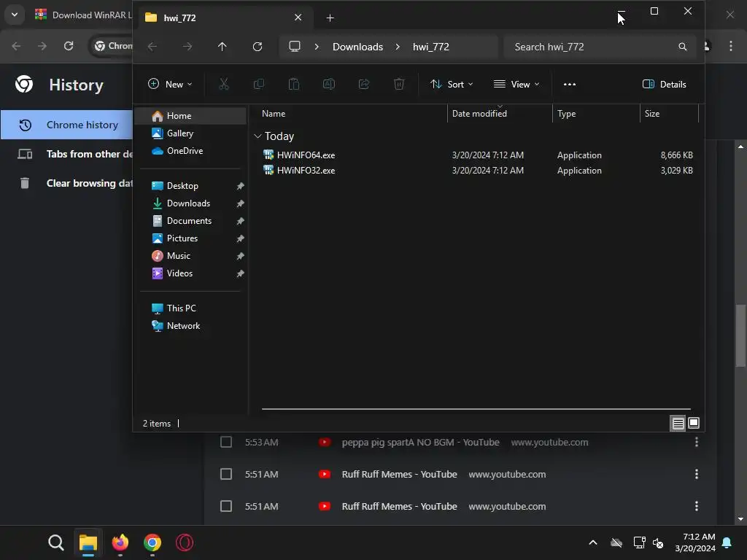Open actions menu for peppa pig history entry
This screenshot has height=560, width=747.
pos(697,442)
